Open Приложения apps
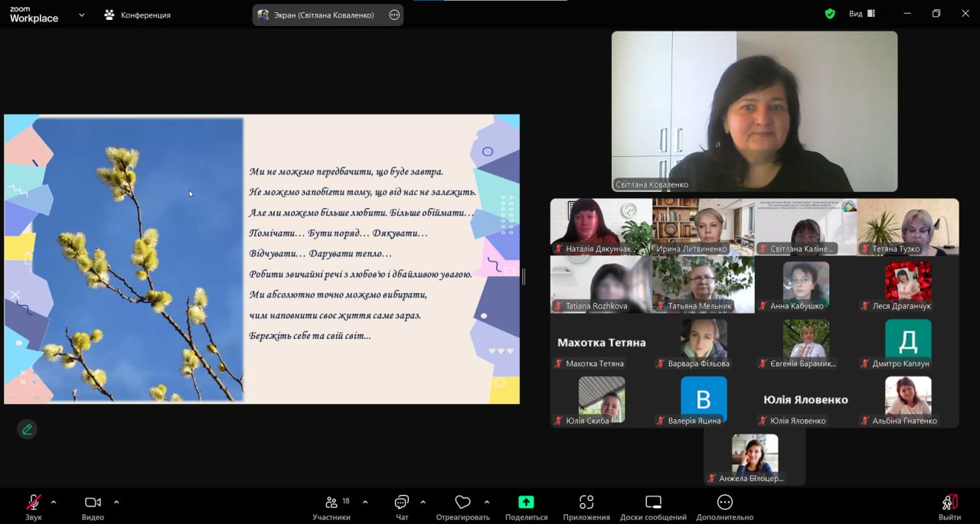The image size is (980, 524). [586, 507]
